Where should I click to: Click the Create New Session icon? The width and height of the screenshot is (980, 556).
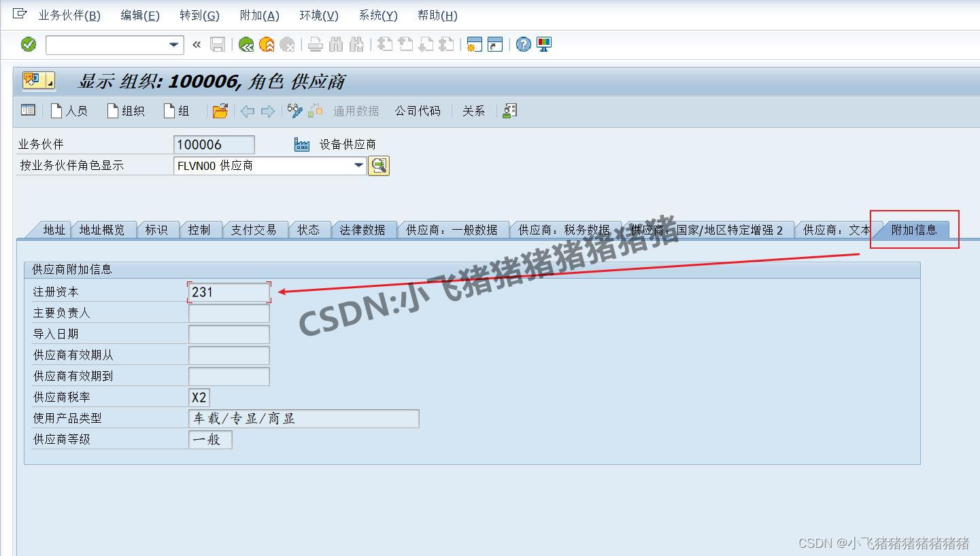475,45
